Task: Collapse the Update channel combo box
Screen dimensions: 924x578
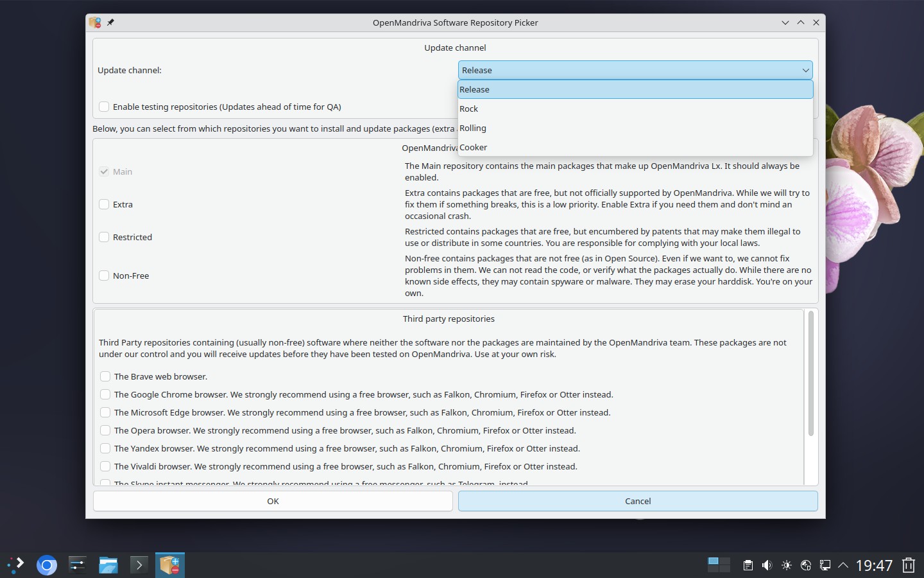Action: [x=635, y=70]
